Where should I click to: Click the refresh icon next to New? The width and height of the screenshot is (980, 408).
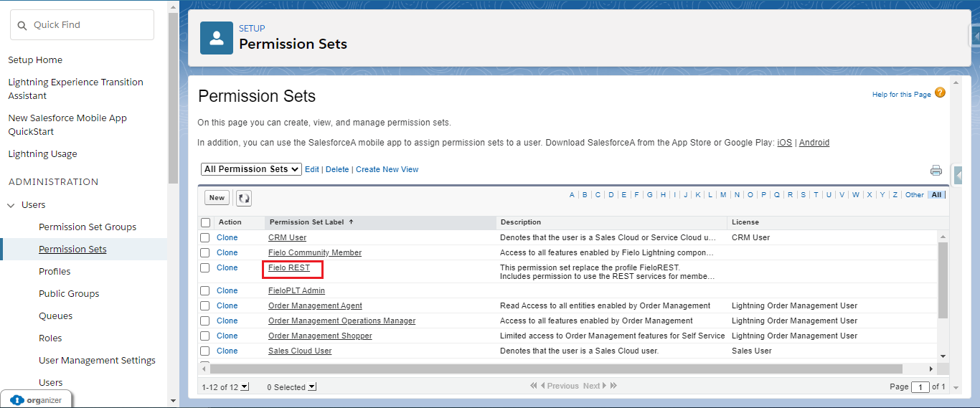[x=244, y=198]
